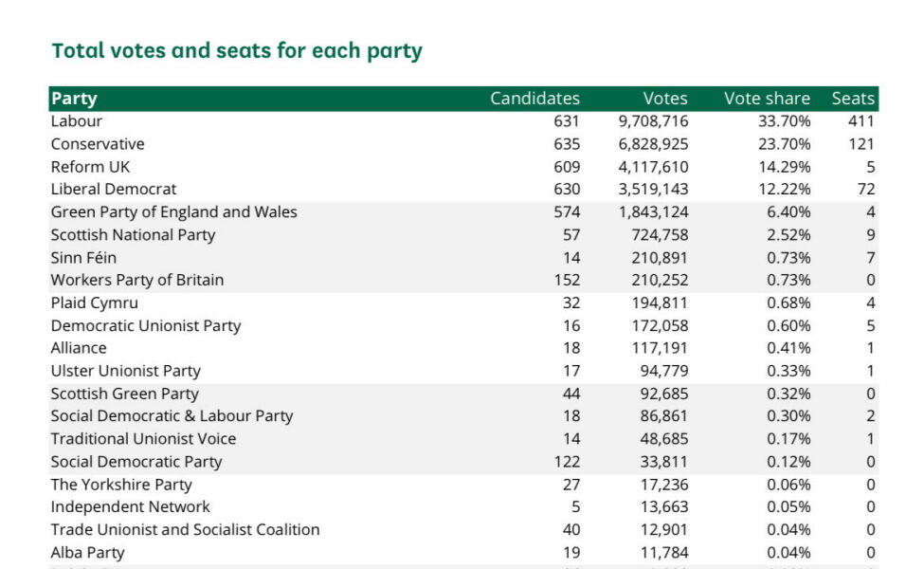The width and height of the screenshot is (924, 569).
Task: Select Reform UK's 14.29% vote share
Action: 788,167
